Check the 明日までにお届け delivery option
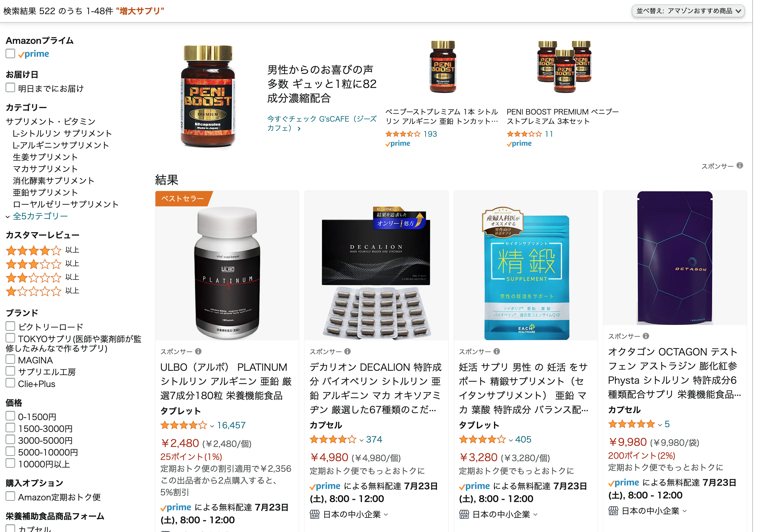 click(x=11, y=88)
